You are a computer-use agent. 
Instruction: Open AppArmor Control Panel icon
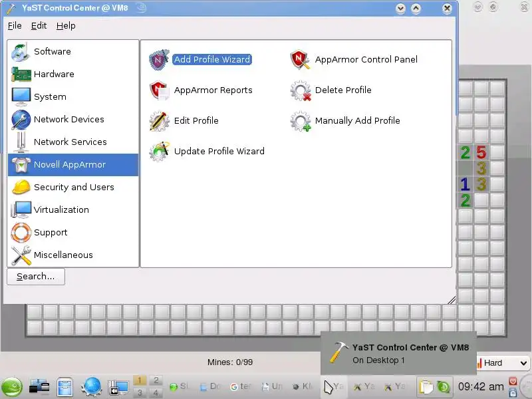[x=300, y=60]
